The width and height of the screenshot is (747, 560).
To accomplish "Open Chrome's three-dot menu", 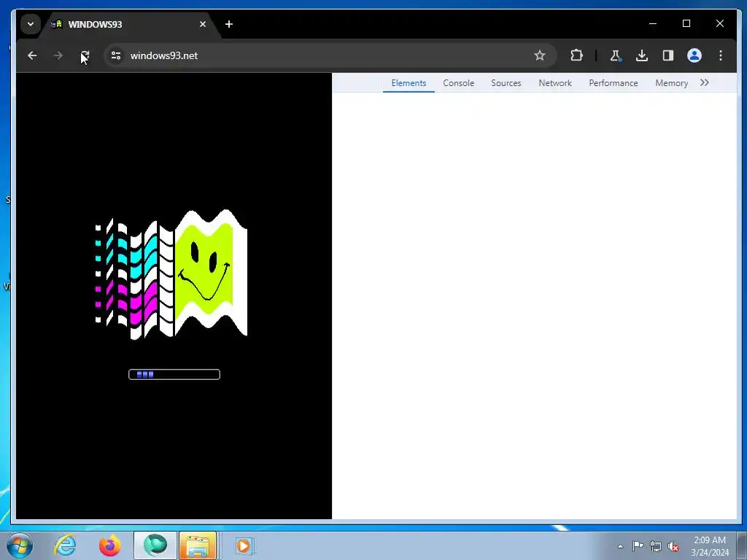I will 720,55.
